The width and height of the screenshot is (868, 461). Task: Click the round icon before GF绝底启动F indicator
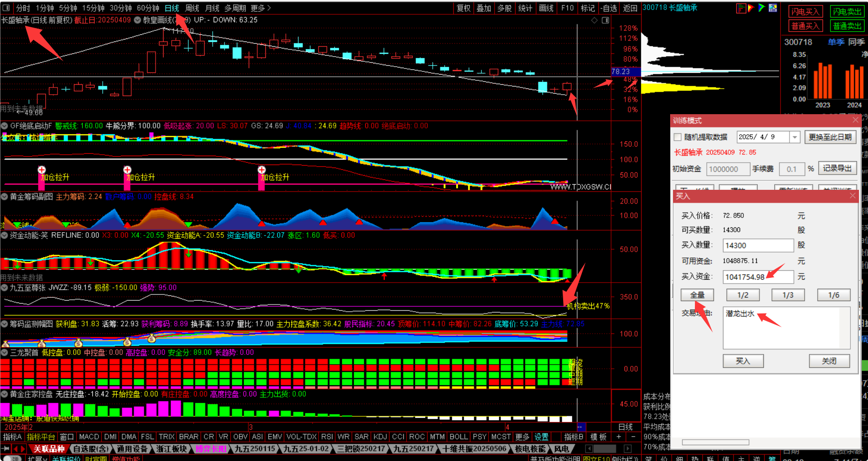point(5,126)
